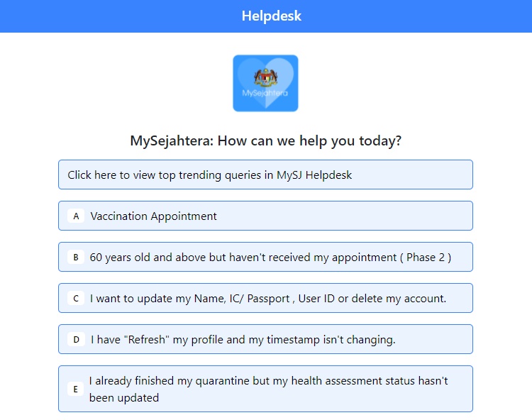This screenshot has width=532, height=420.
Task: Click the Malaysian coat of arms emblem
Action: coord(266,78)
